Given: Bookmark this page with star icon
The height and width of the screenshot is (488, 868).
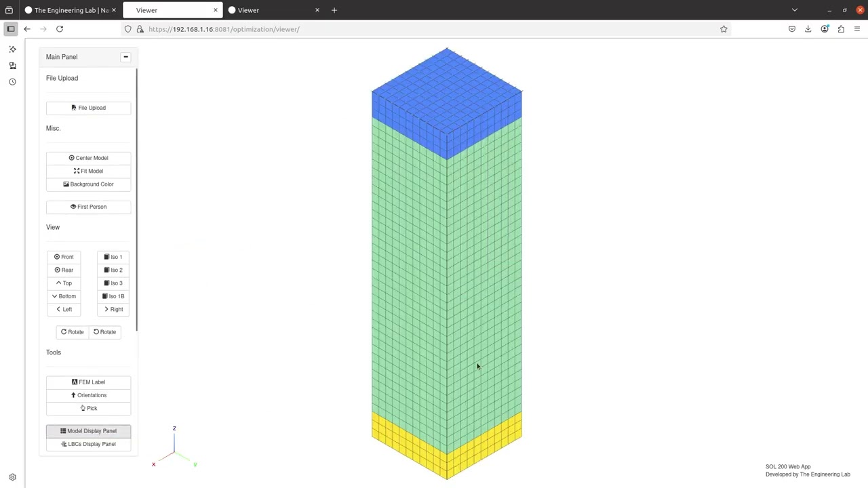Looking at the screenshot, I should (724, 29).
